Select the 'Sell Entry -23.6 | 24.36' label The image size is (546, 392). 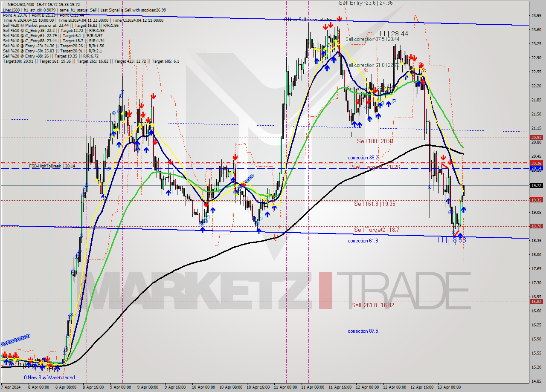point(366,3)
